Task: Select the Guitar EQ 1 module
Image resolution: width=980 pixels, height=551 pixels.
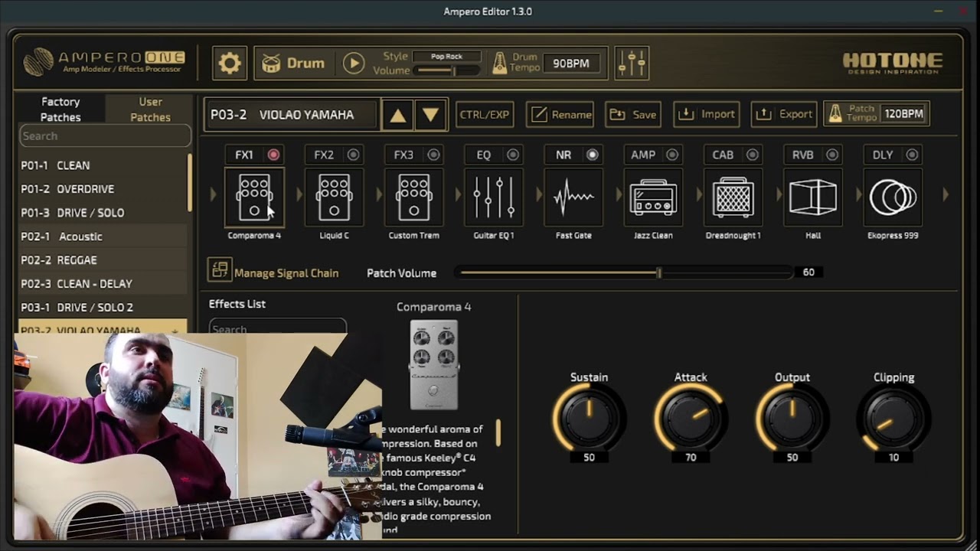Action: coord(494,198)
